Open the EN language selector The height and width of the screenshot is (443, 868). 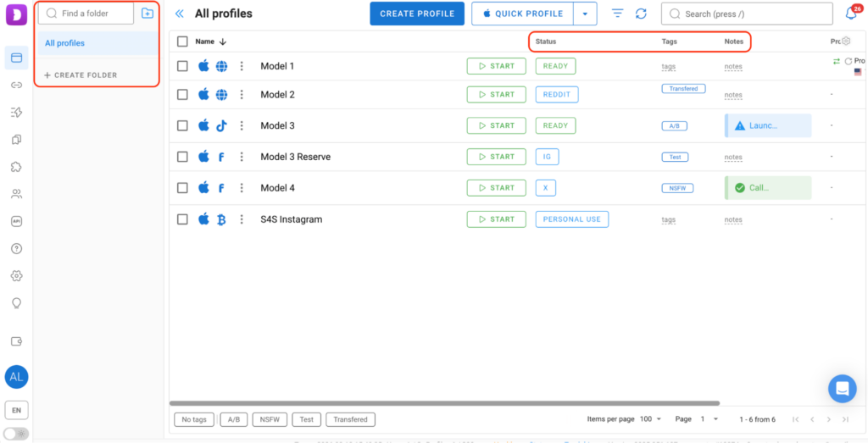pyautogui.click(x=16, y=410)
